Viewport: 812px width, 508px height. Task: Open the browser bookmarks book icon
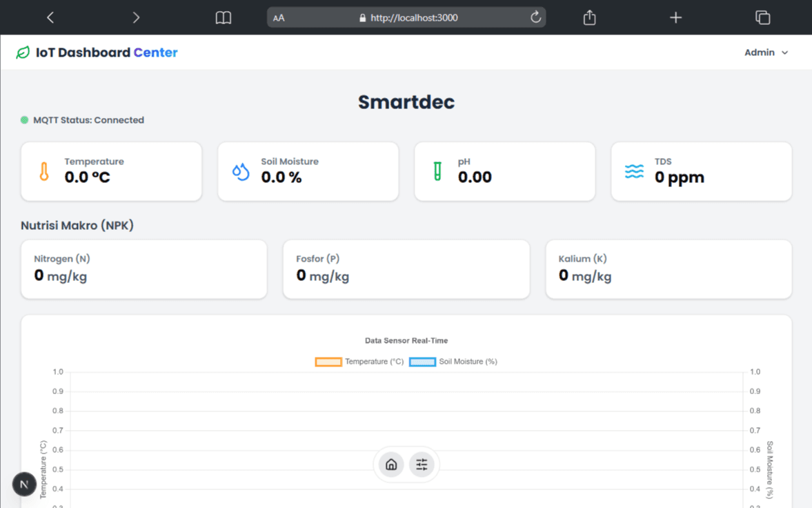pos(224,18)
